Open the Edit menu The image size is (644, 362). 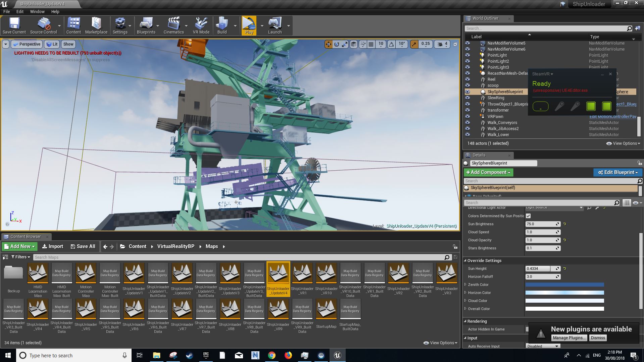[x=20, y=11]
